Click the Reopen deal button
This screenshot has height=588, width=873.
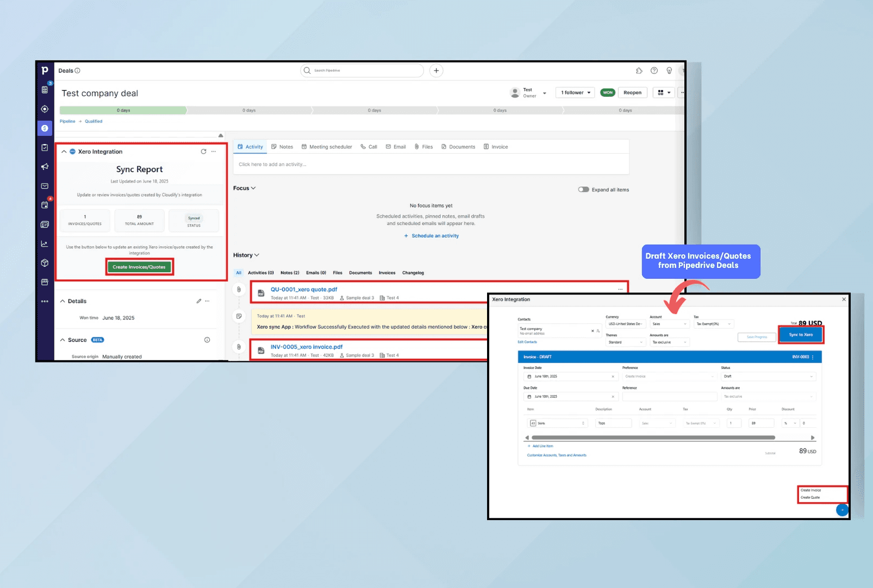pos(632,93)
